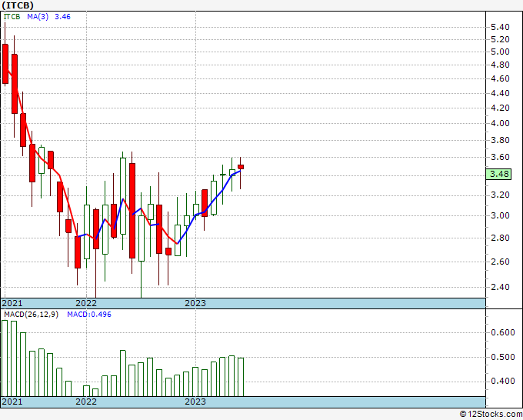
Task: Click the 4.00 price axis label
Action: [500, 123]
